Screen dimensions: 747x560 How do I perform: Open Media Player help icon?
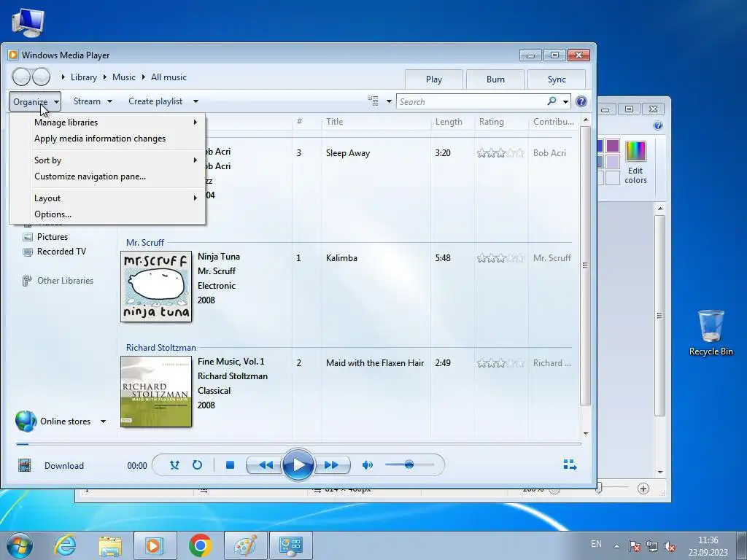click(581, 101)
